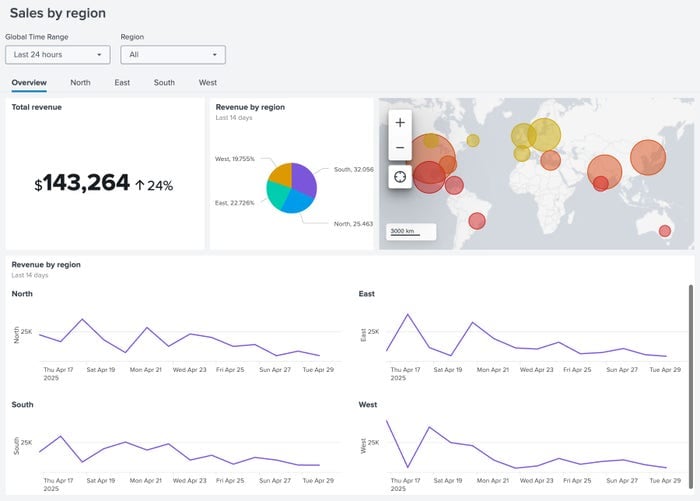The width and height of the screenshot is (700, 501).
Task: Zoom in on the map
Action: (x=400, y=122)
